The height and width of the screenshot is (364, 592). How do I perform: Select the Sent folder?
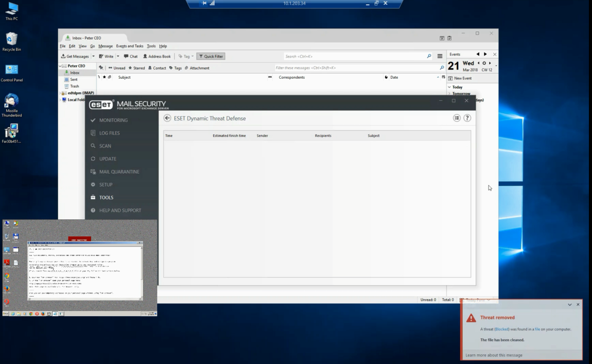74,79
